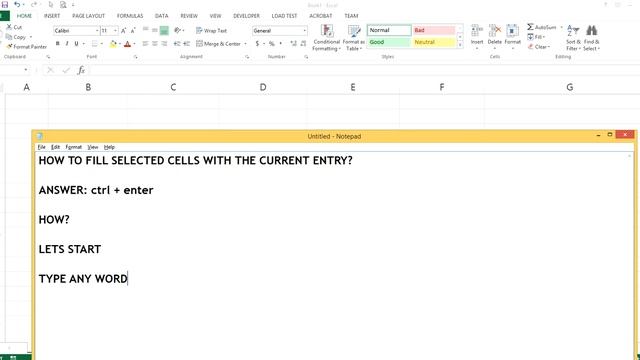Screen dimensions: 640x360
Task: Switch to the PAGE LAYOUT ribbon tab
Action: coord(89,16)
